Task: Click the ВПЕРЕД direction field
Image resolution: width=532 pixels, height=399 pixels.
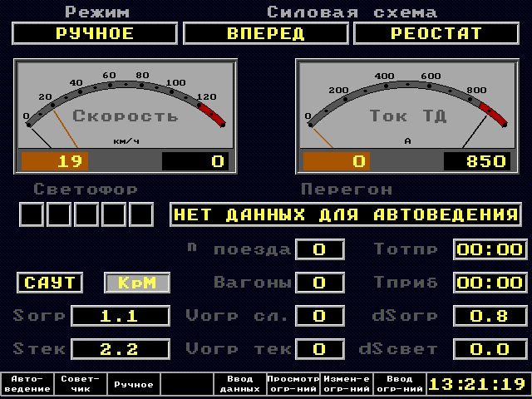Action: [266, 33]
